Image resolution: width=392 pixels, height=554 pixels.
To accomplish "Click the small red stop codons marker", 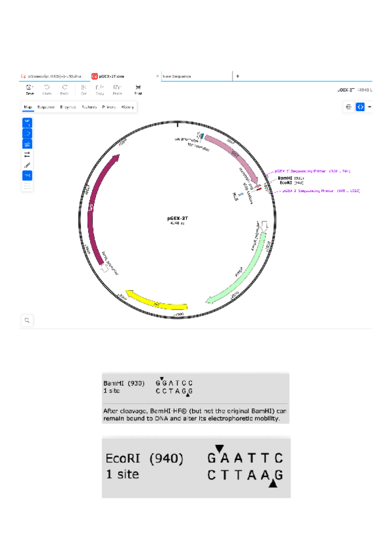I will tap(259, 189).
